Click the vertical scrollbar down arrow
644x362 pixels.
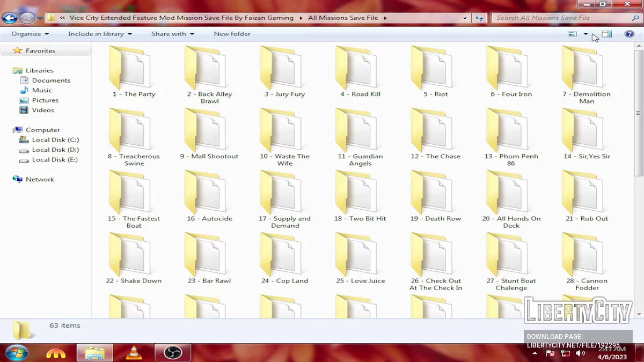click(x=639, y=314)
